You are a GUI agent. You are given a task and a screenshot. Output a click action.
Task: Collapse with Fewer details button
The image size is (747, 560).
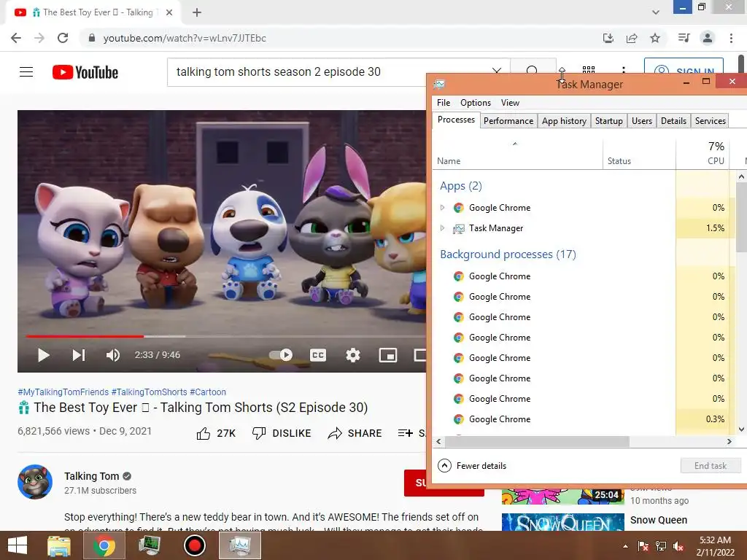point(472,466)
